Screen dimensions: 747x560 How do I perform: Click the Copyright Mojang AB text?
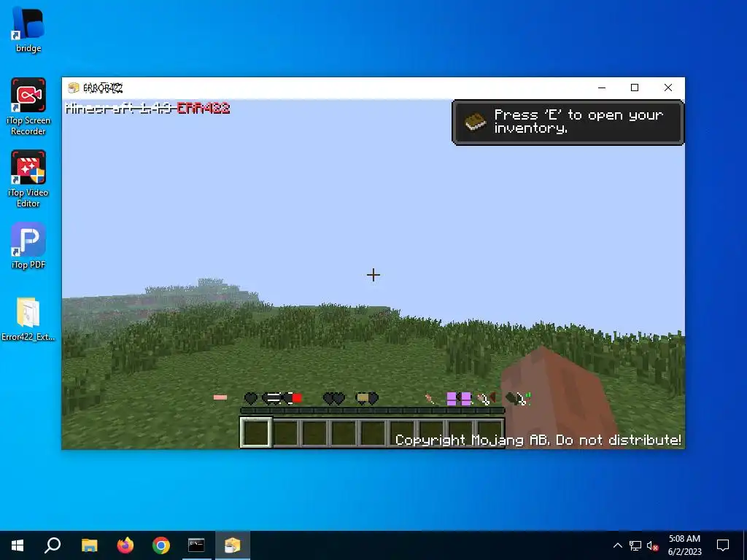click(538, 440)
